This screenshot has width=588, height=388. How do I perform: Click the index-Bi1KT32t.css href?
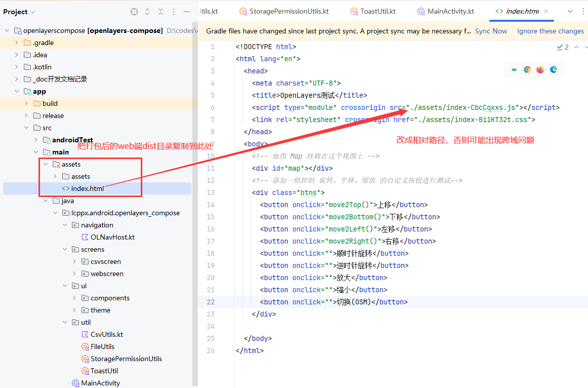click(473, 120)
